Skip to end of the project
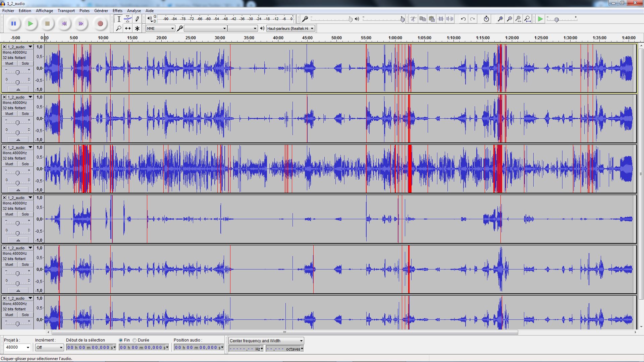Screen dimensions: 644x362 [81, 24]
